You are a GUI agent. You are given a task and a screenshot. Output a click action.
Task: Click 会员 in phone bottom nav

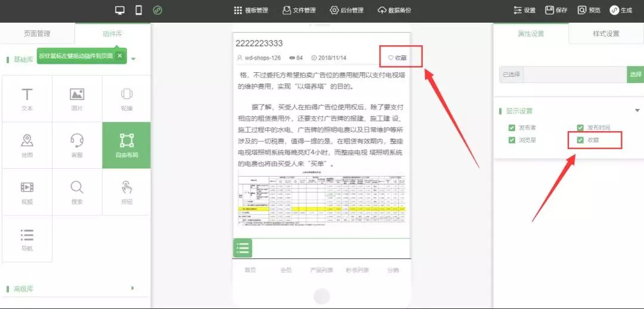[286, 270]
